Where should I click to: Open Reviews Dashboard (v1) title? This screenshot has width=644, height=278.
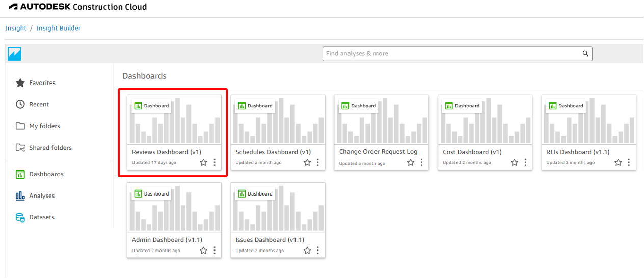167,152
